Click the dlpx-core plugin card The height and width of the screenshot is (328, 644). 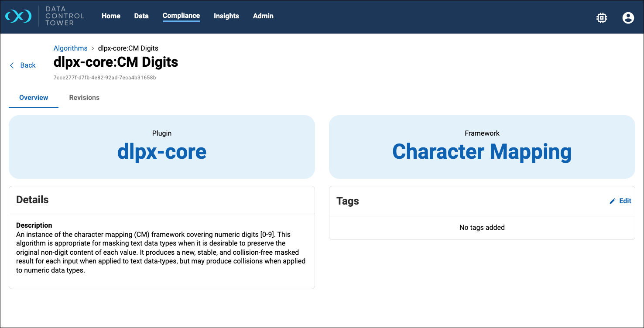coord(161,147)
